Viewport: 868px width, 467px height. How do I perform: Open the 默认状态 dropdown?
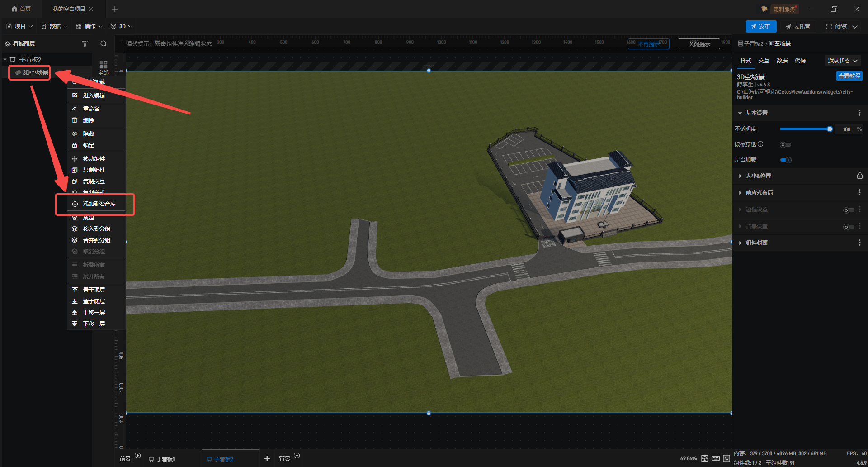coord(842,61)
